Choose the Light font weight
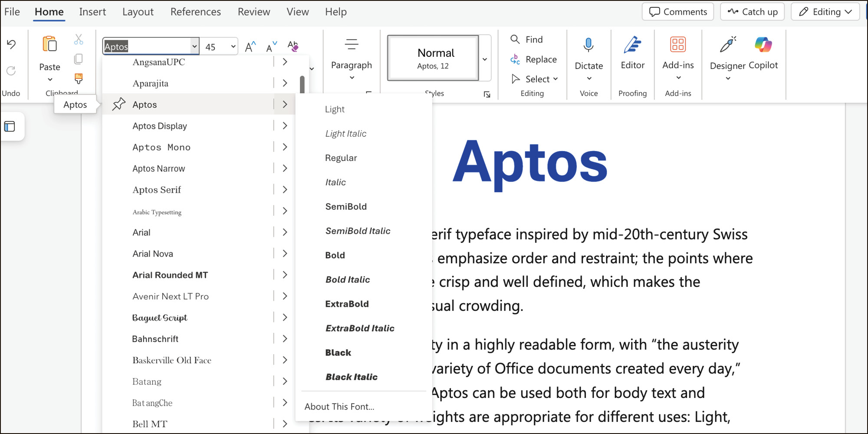868x434 pixels. [x=335, y=109]
